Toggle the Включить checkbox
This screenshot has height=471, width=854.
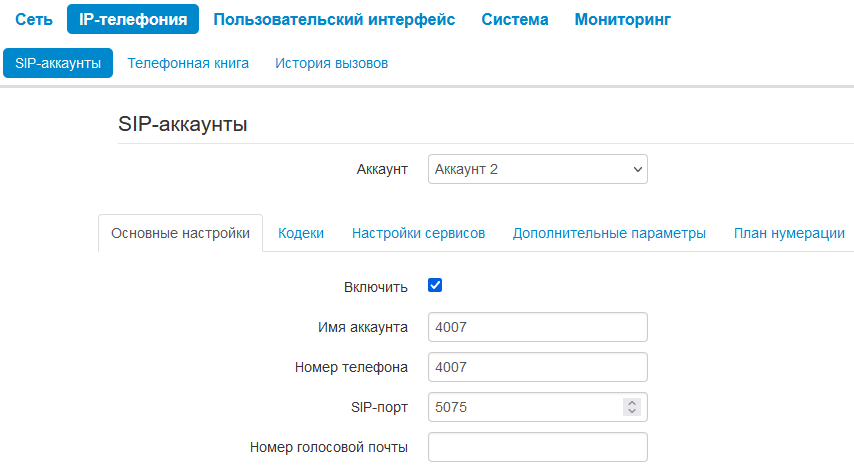[x=435, y=285]
